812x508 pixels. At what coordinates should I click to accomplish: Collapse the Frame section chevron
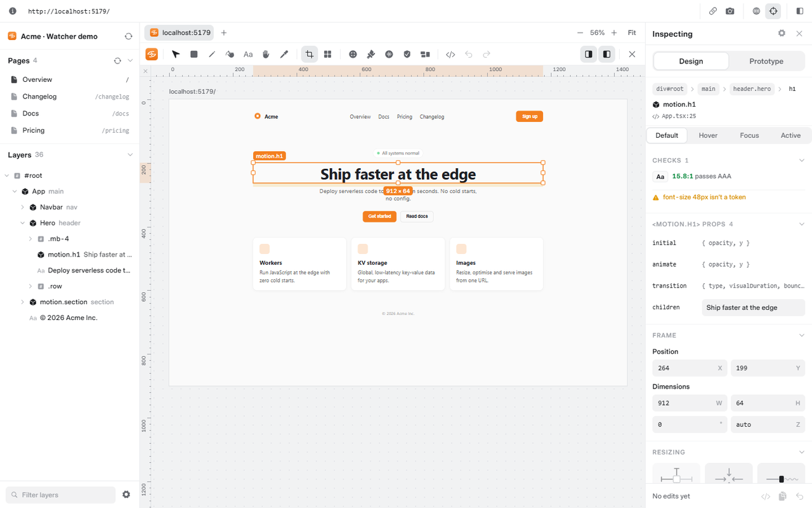801,335
